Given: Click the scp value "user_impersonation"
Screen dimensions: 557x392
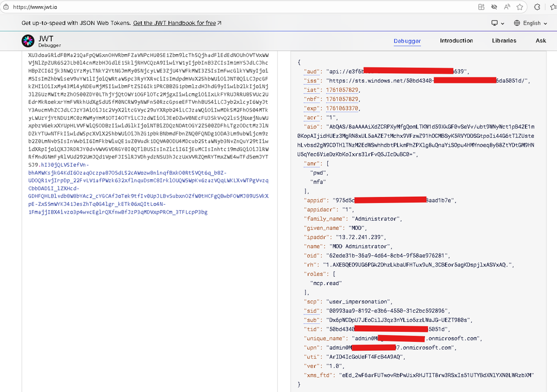Looking at the screenshot, I should 359,302.
